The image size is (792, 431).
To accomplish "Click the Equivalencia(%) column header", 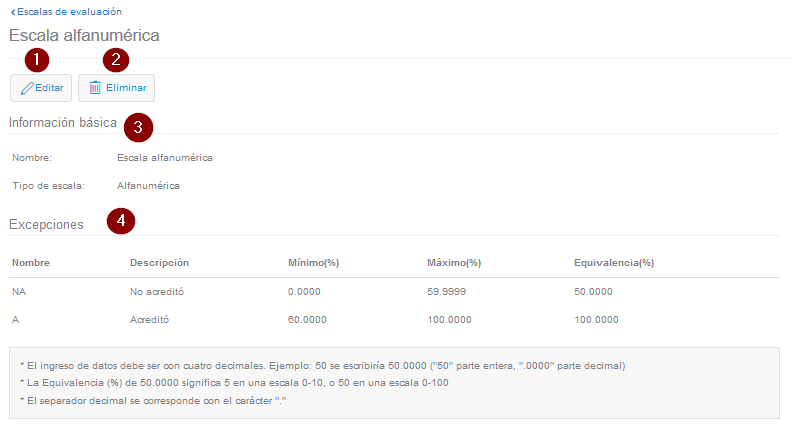I will 613,263.
